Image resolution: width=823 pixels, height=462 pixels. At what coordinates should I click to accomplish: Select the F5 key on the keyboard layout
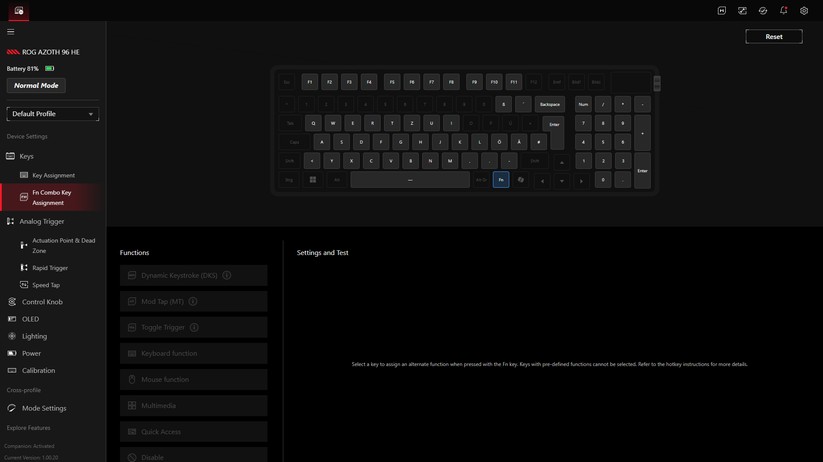(392, 82)
